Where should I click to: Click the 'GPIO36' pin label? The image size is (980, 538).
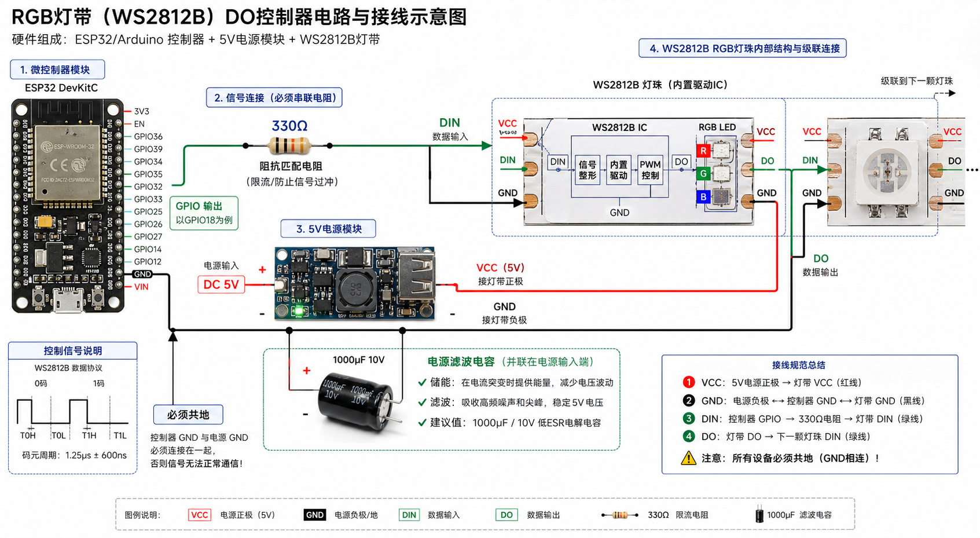(x=148, y=137)
